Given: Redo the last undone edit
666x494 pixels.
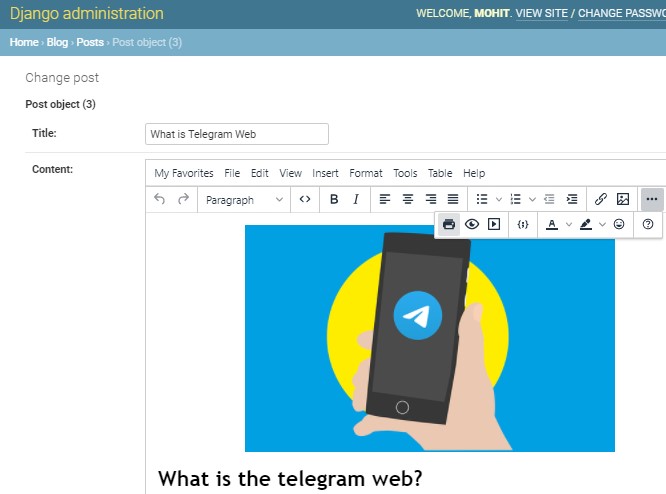Looking at the screenshot, I should pos(183,199).
